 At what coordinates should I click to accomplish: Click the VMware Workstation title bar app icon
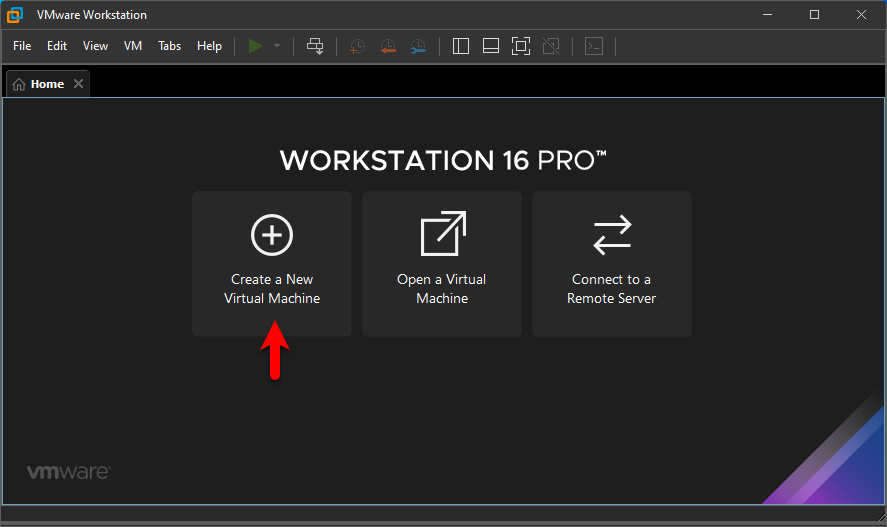[15, 15]
